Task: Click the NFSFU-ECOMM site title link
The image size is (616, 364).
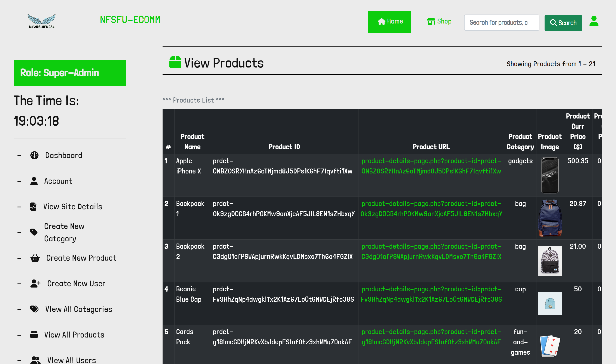Action: (x=130, y=20)
